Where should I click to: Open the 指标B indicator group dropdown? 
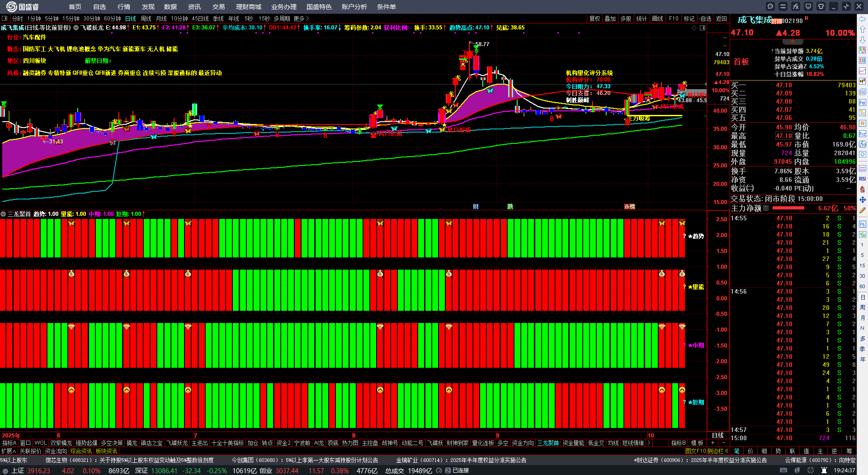(x=679, y=443)
